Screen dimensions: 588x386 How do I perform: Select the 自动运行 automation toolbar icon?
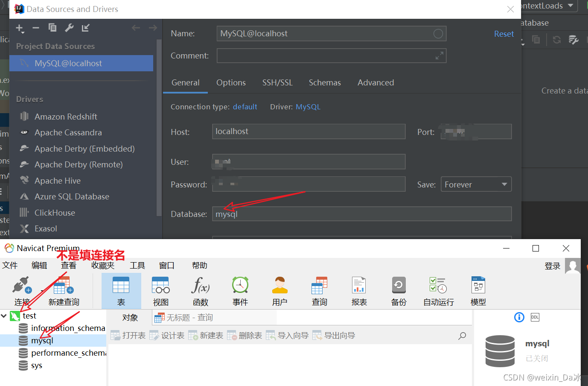(439, 291)
